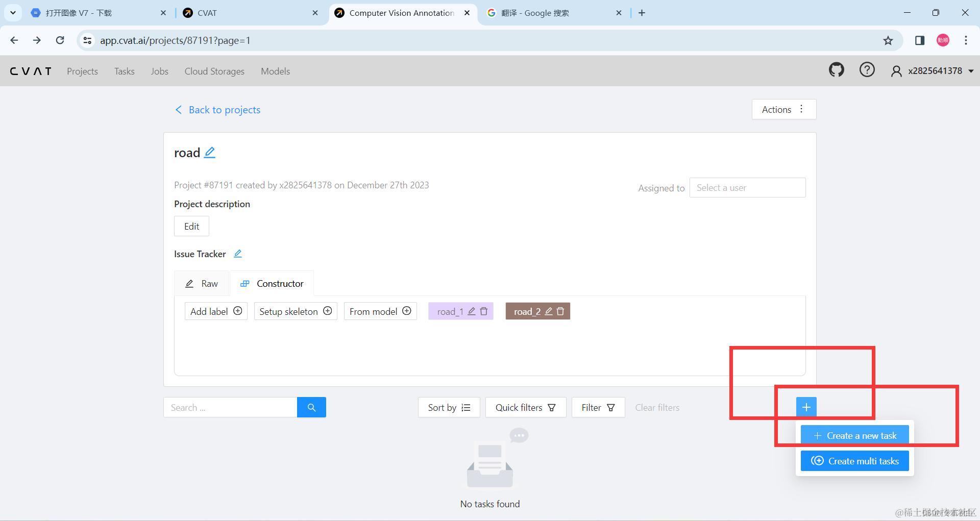Open the Quick filters dropdown
This screenshot has width=980, height=521.
[526, 407]
